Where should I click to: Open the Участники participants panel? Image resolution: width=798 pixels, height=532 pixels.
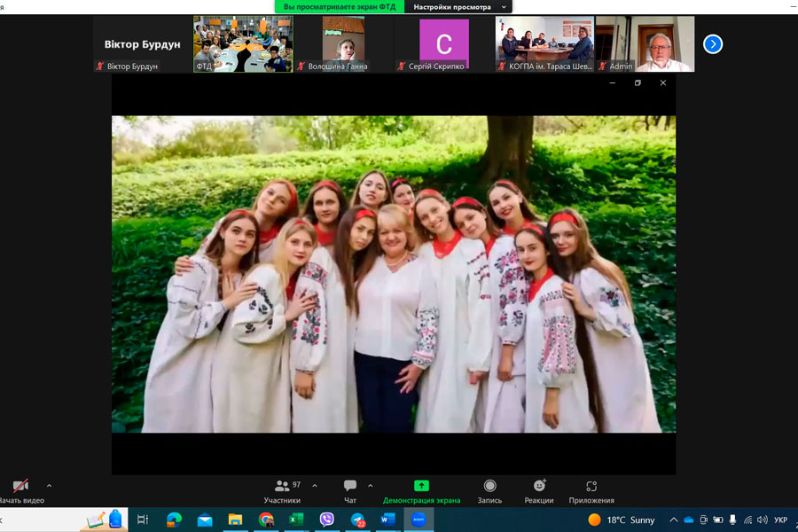click(x=282, y=487)
